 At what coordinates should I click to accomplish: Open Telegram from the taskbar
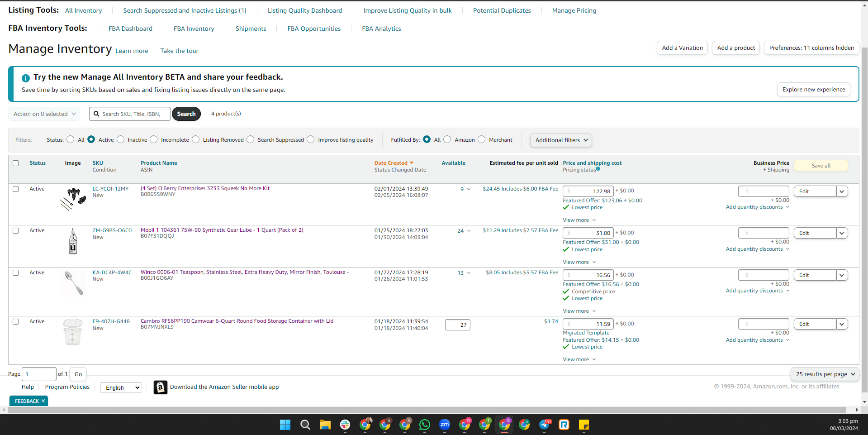[x=545, y=425]
